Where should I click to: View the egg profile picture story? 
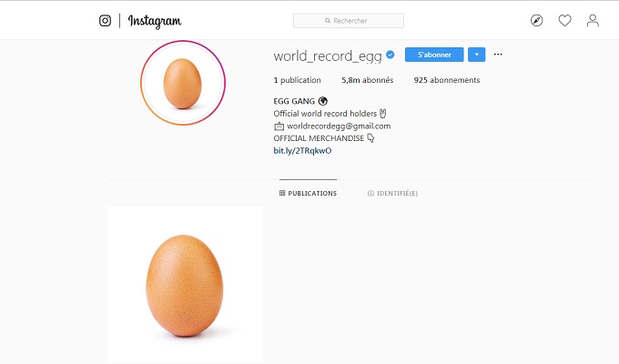(183, 83)
